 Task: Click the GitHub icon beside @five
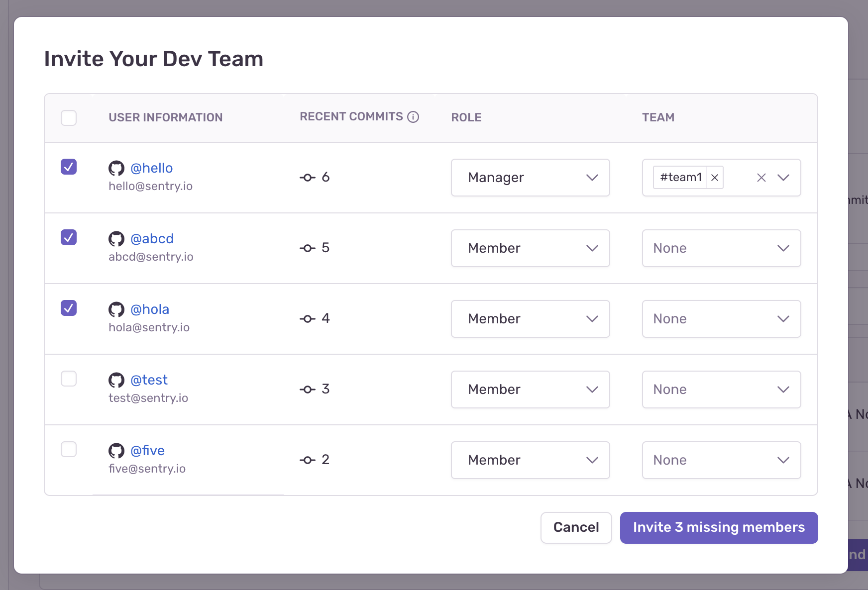[x=116, y=451]
